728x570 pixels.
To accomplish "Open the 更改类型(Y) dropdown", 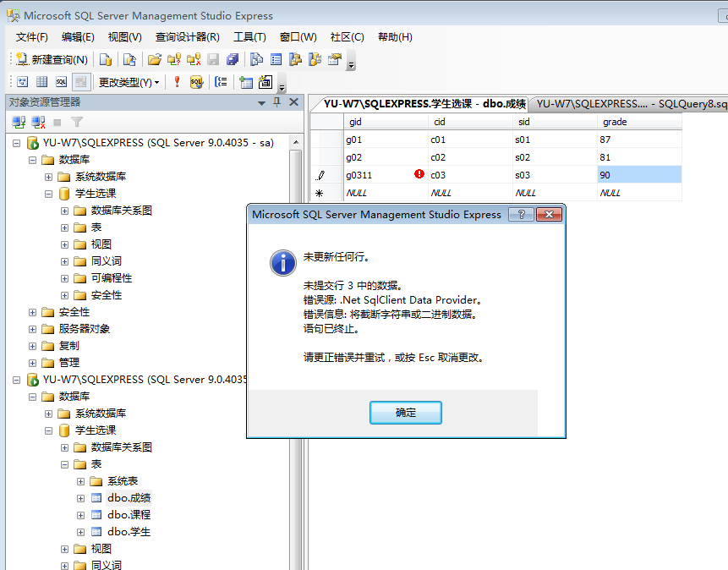I will point(129,82).
